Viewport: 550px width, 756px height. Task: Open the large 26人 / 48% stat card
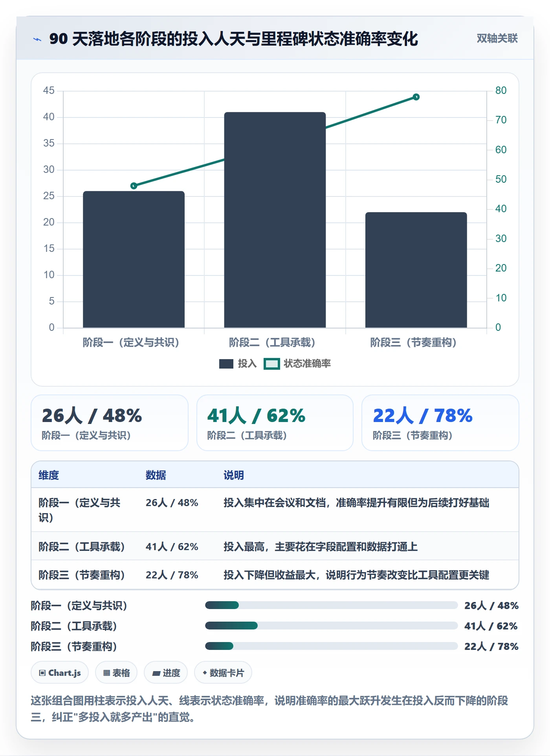tap(110, 423)
